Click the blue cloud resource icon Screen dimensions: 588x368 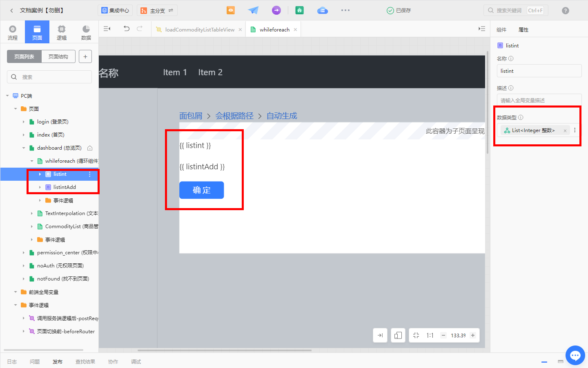coord(322,10)
